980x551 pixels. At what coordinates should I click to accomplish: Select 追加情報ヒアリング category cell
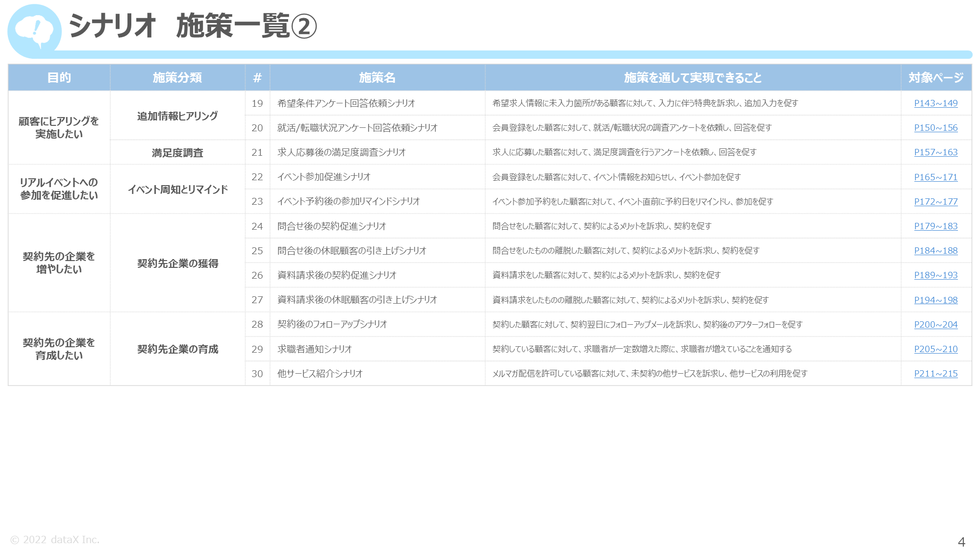177,116
